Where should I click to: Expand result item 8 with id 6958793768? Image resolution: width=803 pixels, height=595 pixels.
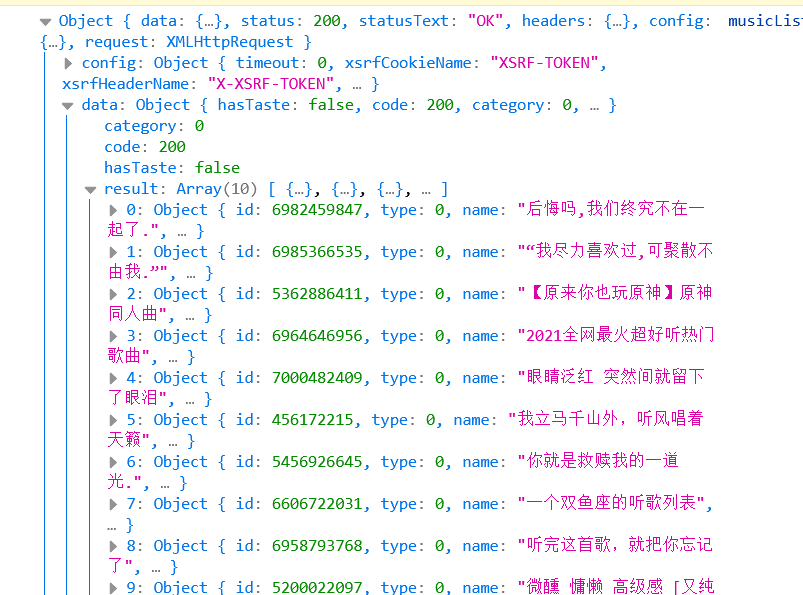pos(113,546)
